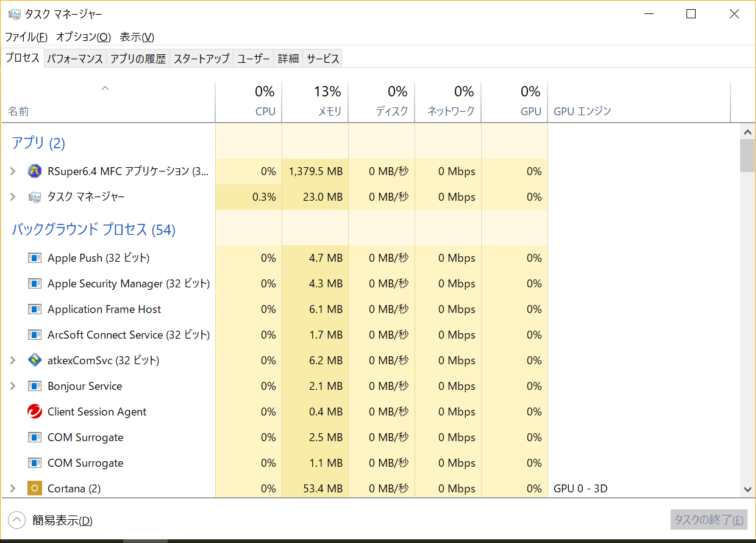Click the vertical scrollbar down arrow
The width and height of the screenshot is (756, 543).
tap(747, 489)
